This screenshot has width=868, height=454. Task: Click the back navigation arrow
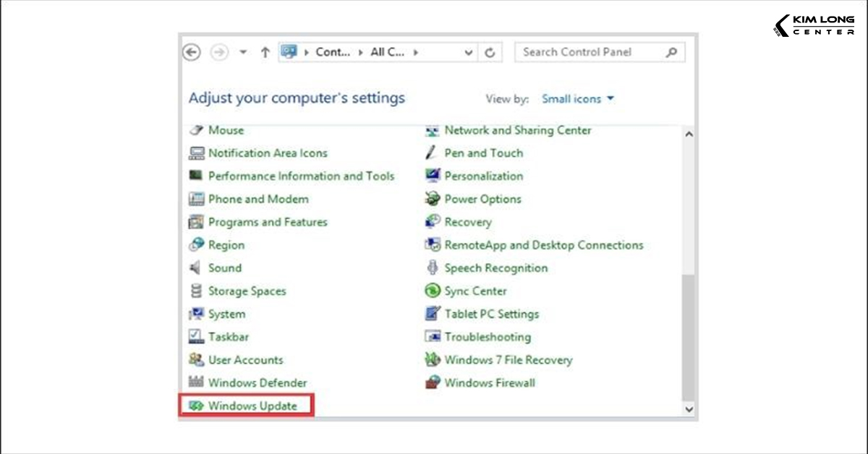191,52
